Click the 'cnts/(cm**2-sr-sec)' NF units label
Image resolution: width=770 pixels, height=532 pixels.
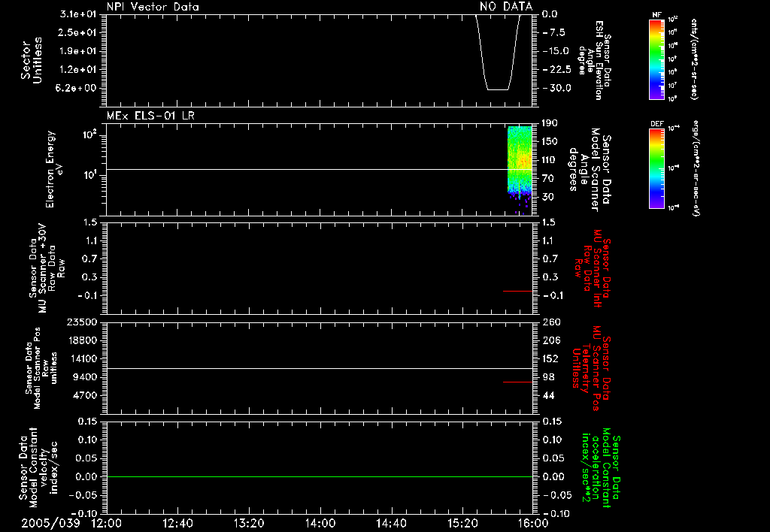(x=694, y=59)
